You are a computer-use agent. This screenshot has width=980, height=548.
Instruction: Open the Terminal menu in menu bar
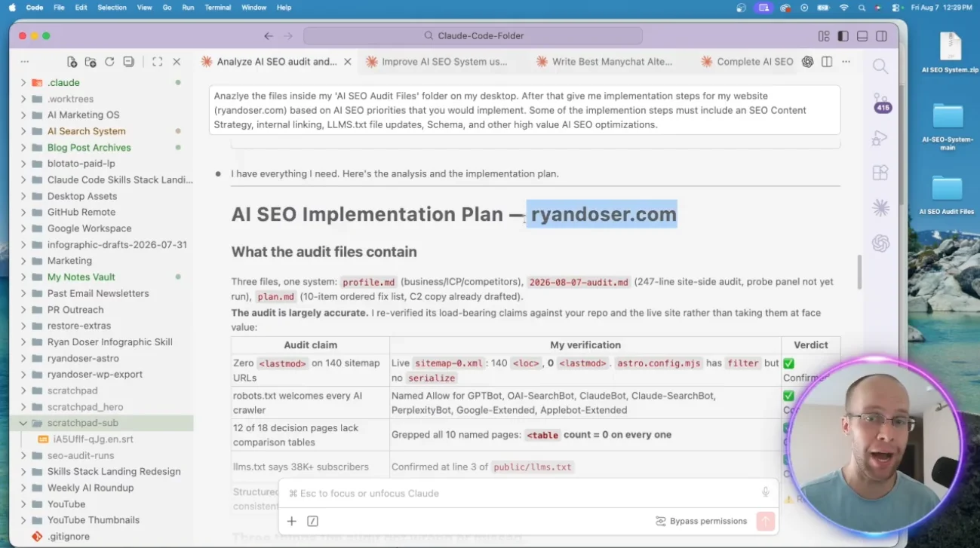[217, 8]
